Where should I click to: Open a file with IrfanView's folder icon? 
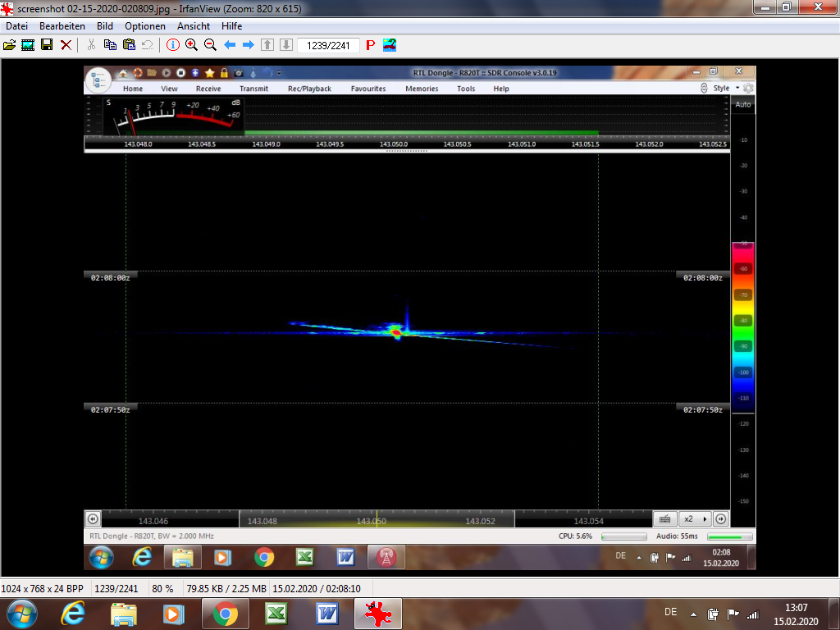coord(9,45)
